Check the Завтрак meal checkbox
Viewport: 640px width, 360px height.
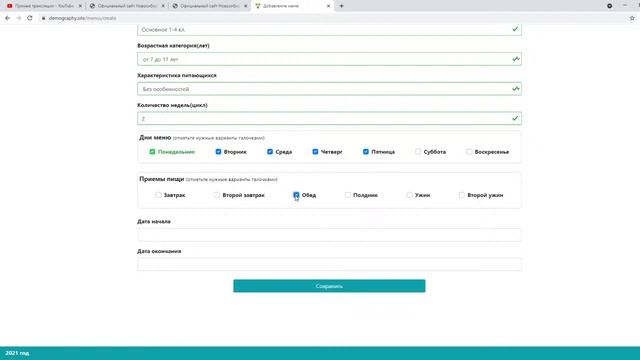[x=158, y=195]
